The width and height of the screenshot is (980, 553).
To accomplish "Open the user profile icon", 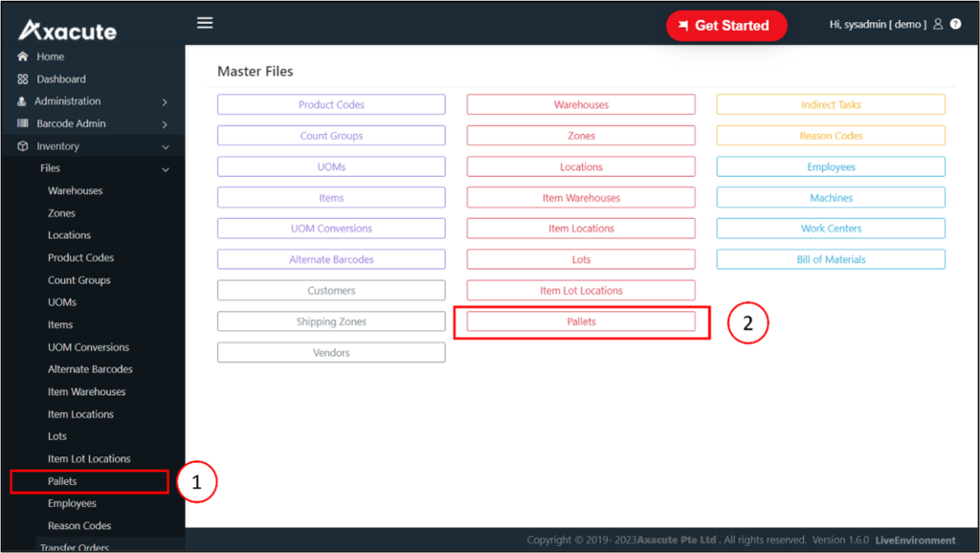I will (x=938, y=24).
